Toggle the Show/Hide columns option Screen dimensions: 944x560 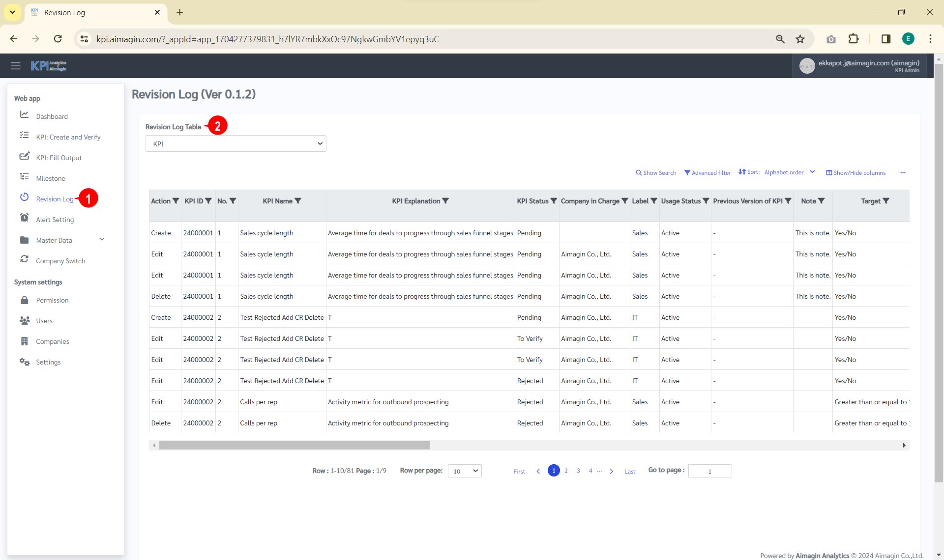pos(855,173)
